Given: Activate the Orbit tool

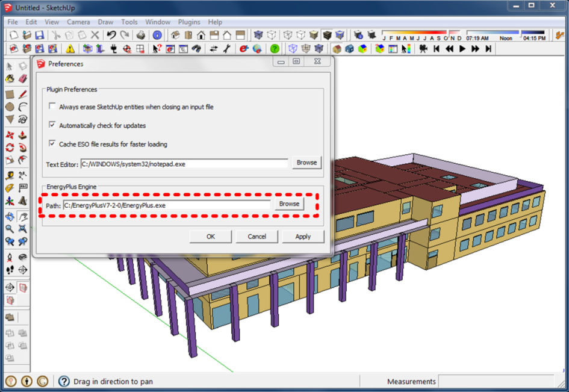Looking at the screenshot, I should pyautogui.click(x=10, y=217).
